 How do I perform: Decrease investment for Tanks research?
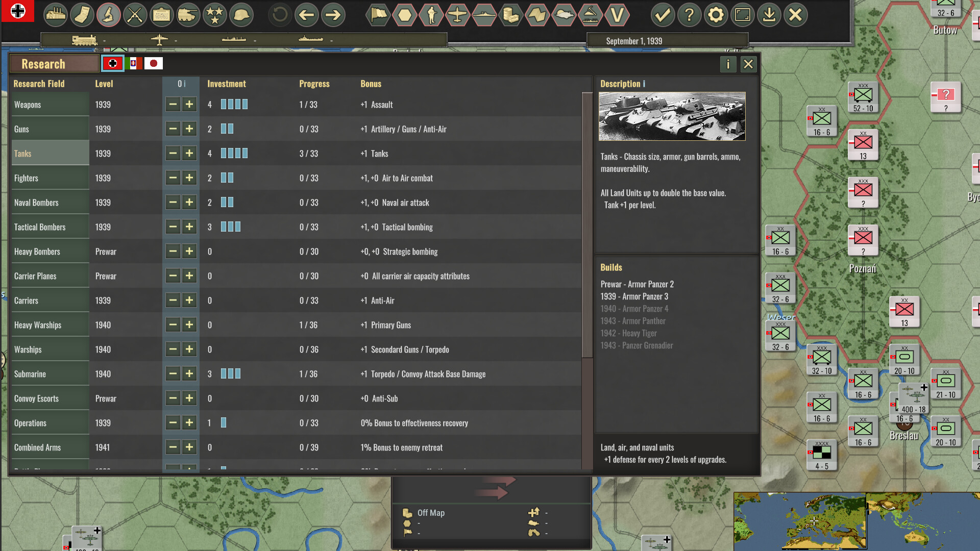(173, 153)
